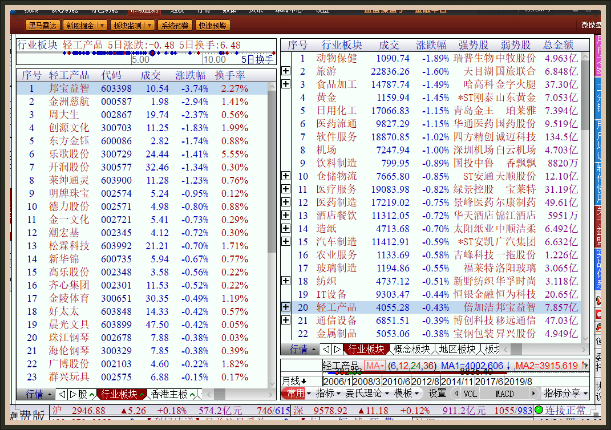Screen dimensions: 611x430
Task: Expand the 旅游 industry row
Action: click(x=286, y=71)
